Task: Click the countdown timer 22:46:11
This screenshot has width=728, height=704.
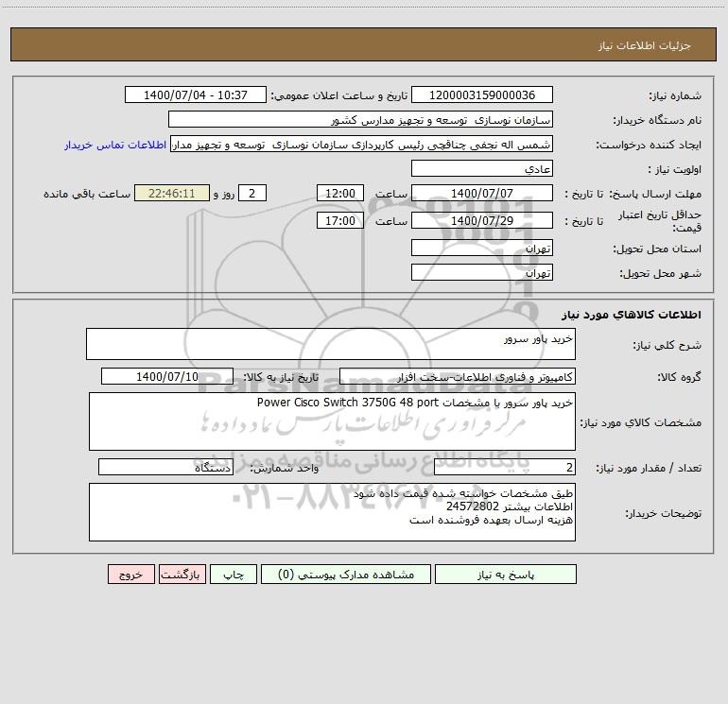Action: [x=172, y=193]
